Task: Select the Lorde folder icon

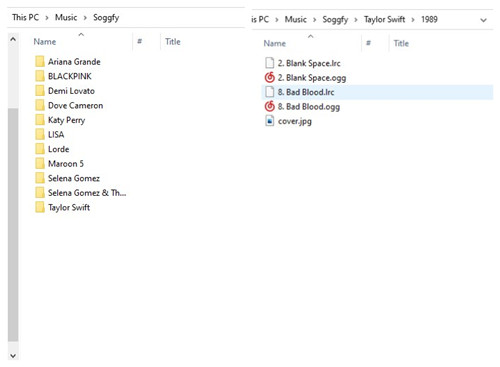Action: point(40,149)
